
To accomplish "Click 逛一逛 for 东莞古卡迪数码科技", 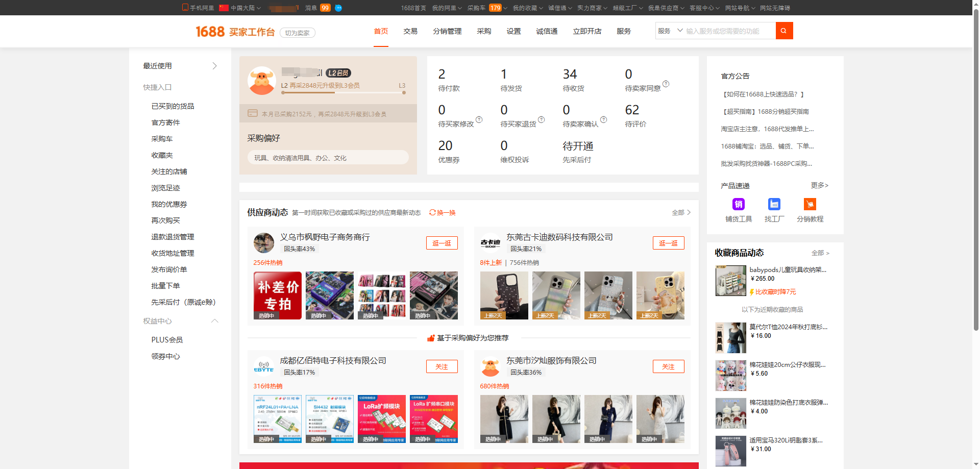I will (x=669, y=243).
